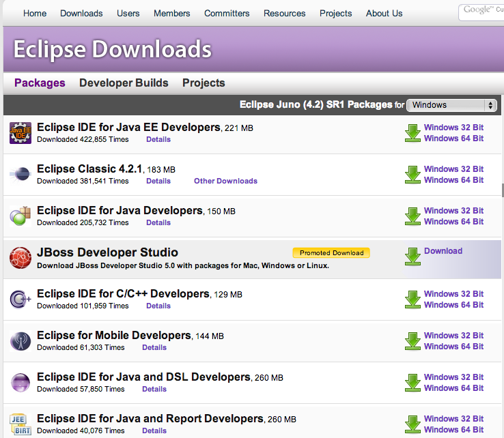This screenshot has height=438, width=504.
Task: Open the Downloads menu item
Action: (81, 13)
